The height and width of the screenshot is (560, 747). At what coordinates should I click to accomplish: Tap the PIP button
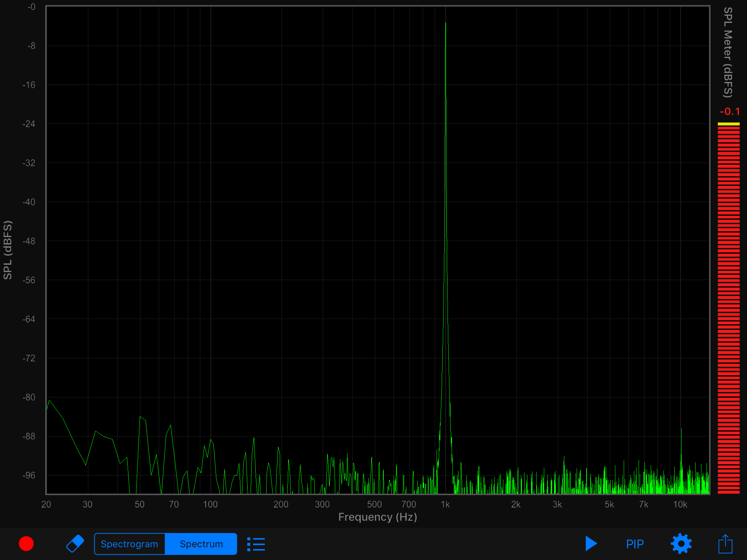tap(635, 544)
